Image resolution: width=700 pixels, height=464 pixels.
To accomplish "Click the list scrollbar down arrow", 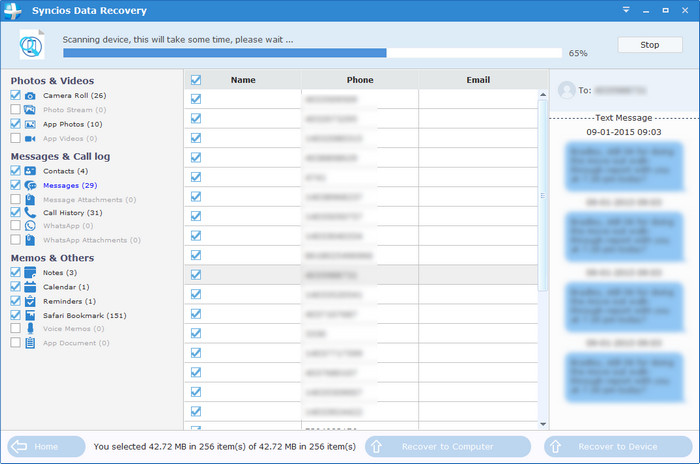I will 543,424.
